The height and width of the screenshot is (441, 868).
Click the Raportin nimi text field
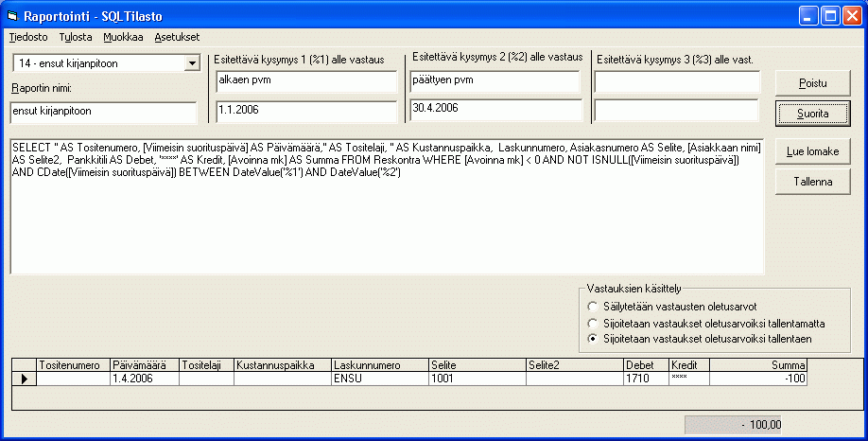102,113
